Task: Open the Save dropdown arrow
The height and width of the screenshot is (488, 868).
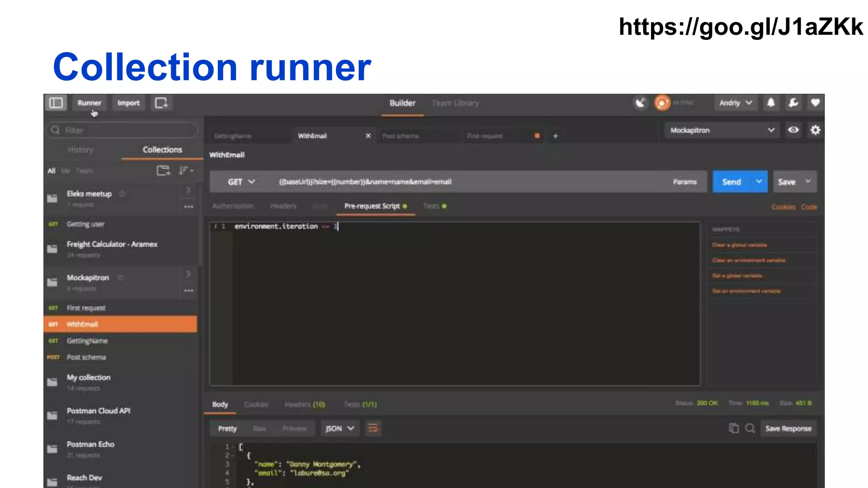Action: (x=808, y=181)
